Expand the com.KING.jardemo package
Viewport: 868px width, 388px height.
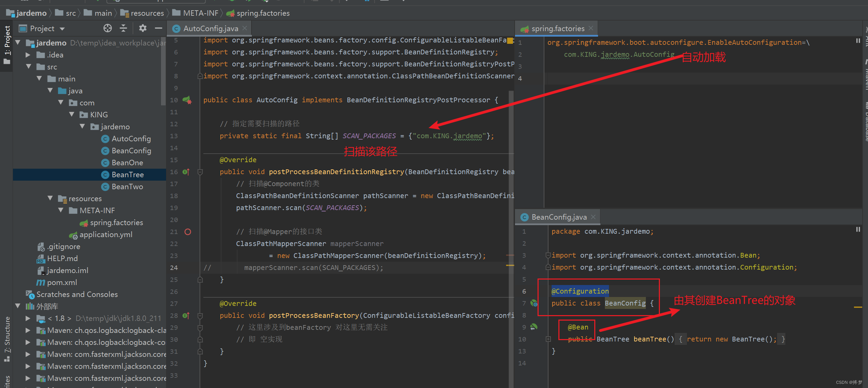[84, 126]
